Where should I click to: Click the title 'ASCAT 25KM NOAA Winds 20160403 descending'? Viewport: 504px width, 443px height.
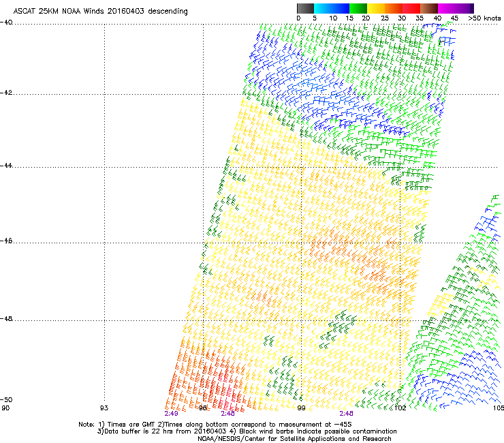(x=100, y=11)
